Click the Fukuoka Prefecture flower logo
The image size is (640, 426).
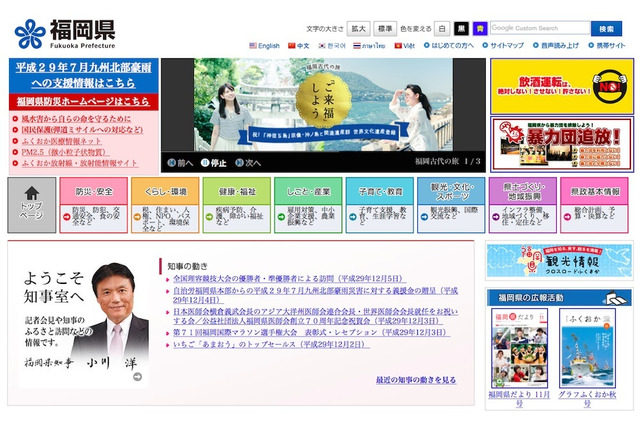pos(30,34)
